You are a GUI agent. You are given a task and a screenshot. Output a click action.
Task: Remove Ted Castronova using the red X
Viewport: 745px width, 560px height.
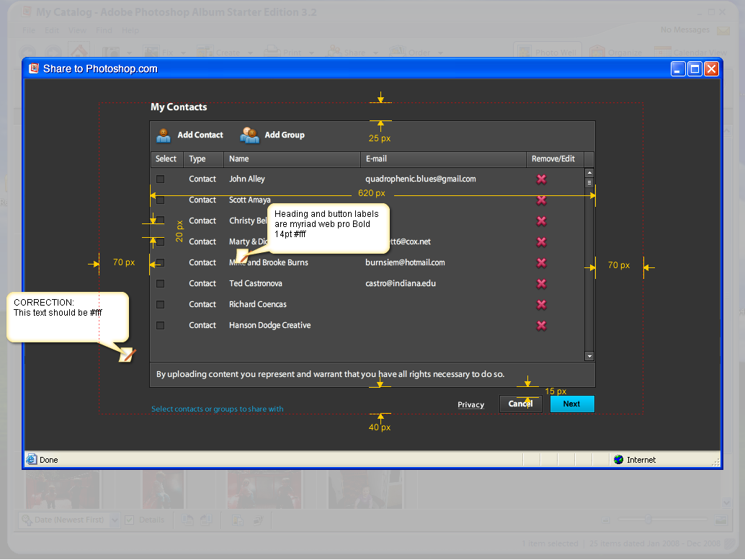[x=541, y=284]
